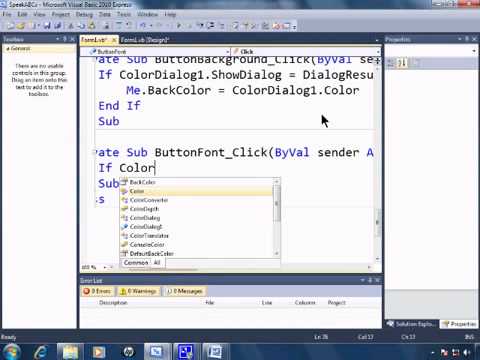Select ColorDepth in the IntelliSense list
This screenshot has height=360, width=480.
click(197, 209)
